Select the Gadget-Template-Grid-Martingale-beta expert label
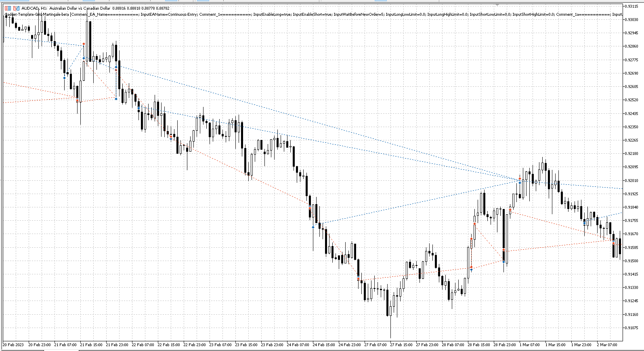This screenshot has height=351, width=644. point(36,15)
